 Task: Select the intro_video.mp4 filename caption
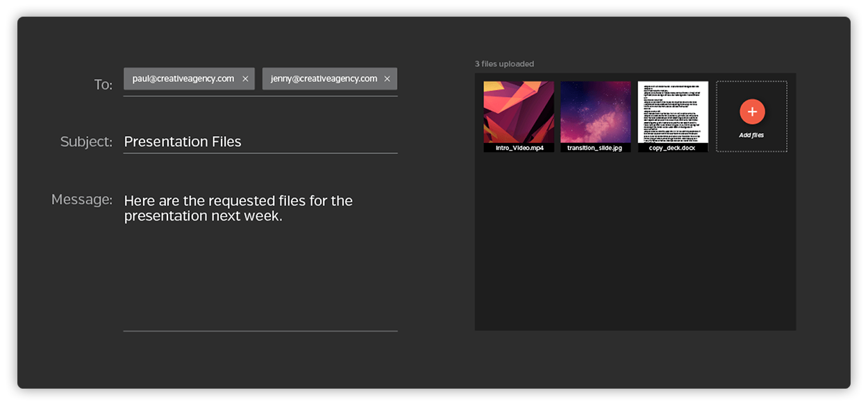[518, 146]
